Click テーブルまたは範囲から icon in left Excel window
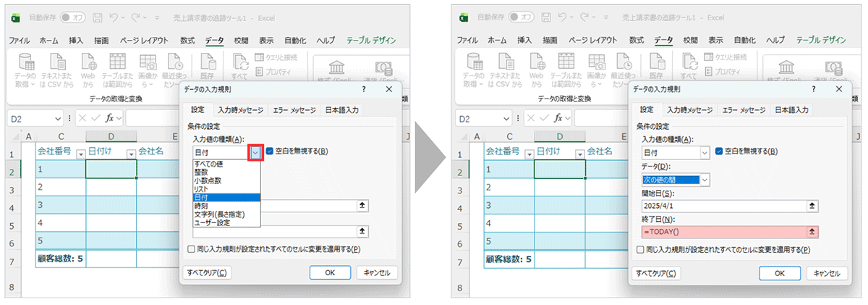This screenshot has height=305, width=868. (117, 62)
